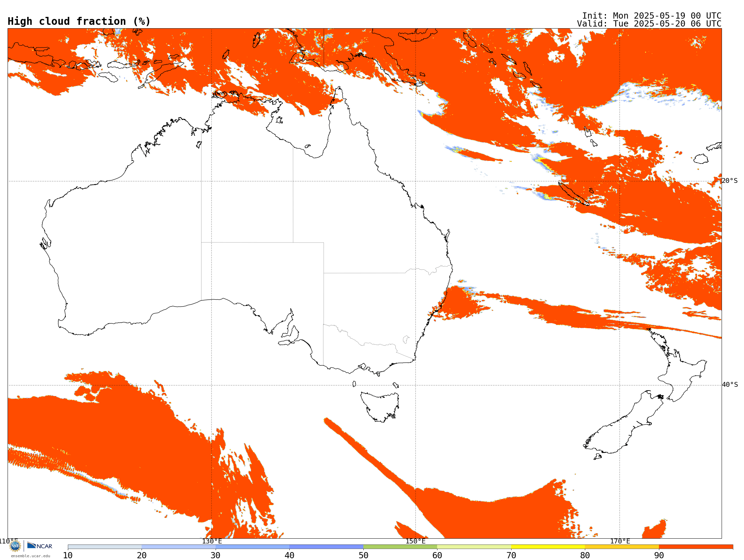
Task: Click the colorbar label 70
Action: pyautogui.click(x=511, y=556)
